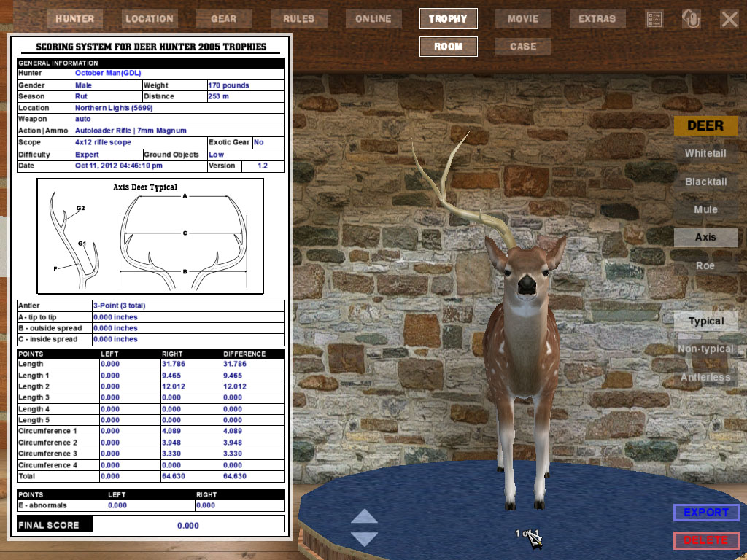Click the options checklist icon
The image size is (747, 560).
[654, 19]
